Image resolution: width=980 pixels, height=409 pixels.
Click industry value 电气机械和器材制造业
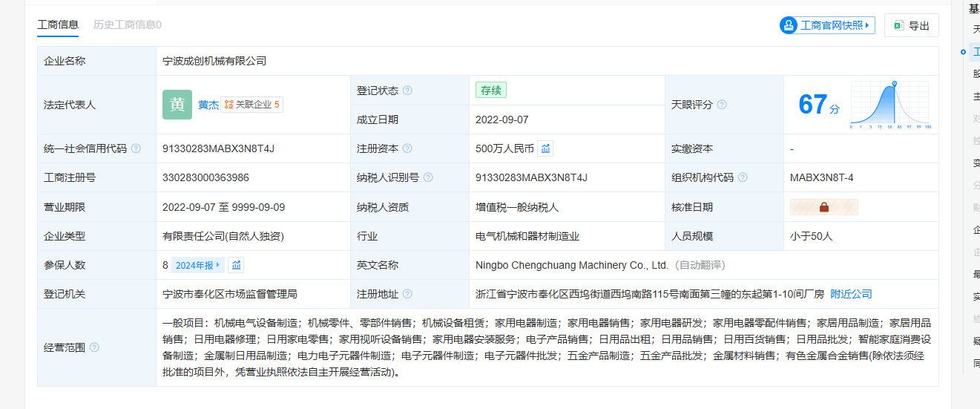point(527,236)
